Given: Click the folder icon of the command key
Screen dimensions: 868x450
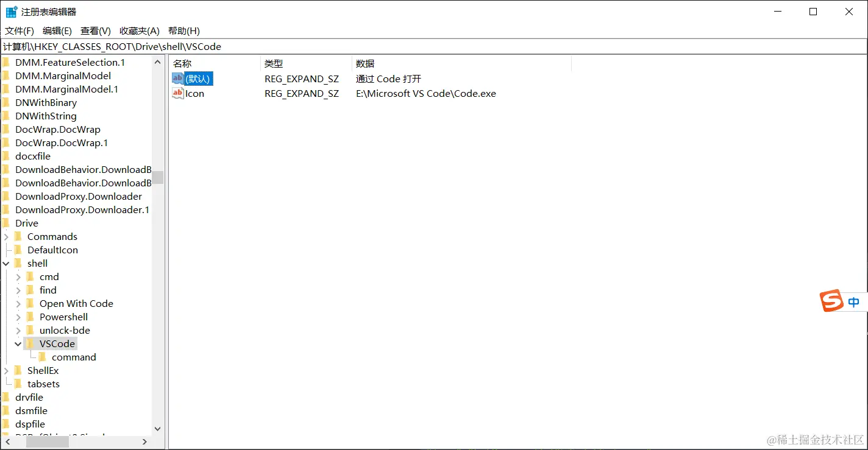Looking at the screenshot, I should [43, 357].
